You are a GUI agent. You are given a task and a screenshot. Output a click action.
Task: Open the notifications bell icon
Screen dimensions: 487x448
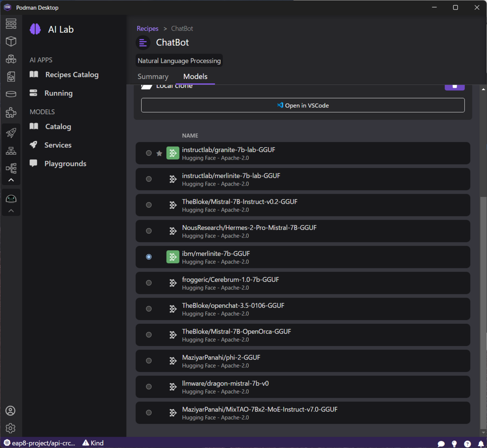481,444
